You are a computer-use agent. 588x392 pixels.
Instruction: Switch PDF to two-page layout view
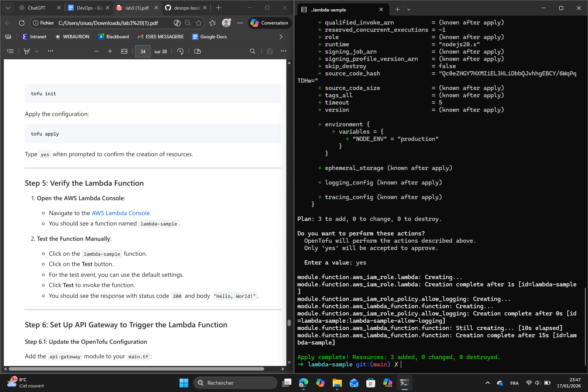pos(197,51)
